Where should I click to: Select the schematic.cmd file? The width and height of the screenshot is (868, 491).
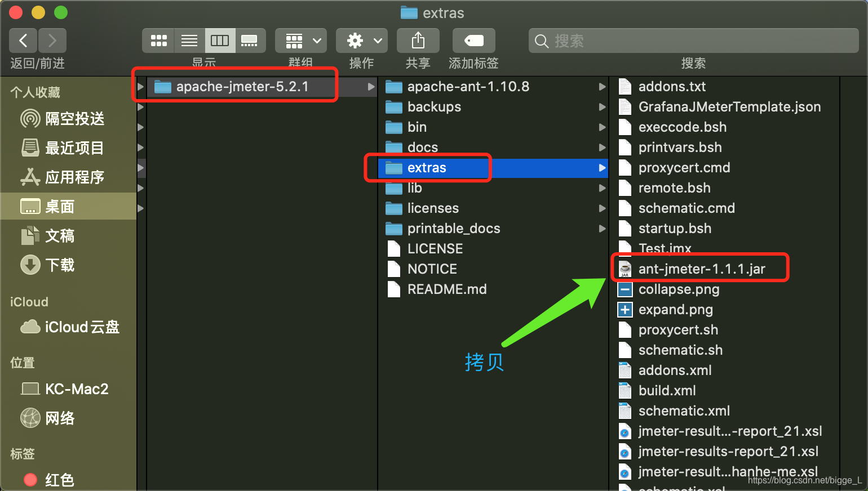(x=724, y=208)
